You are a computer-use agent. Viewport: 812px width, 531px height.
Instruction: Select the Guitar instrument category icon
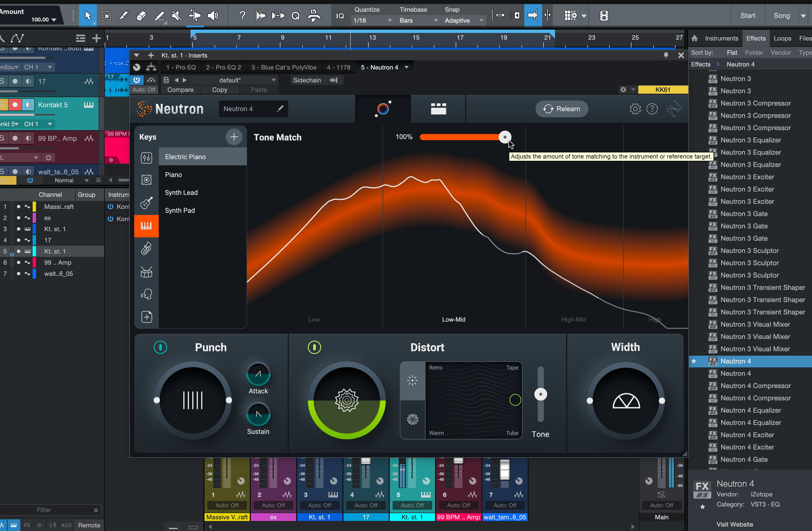[146, 203]
